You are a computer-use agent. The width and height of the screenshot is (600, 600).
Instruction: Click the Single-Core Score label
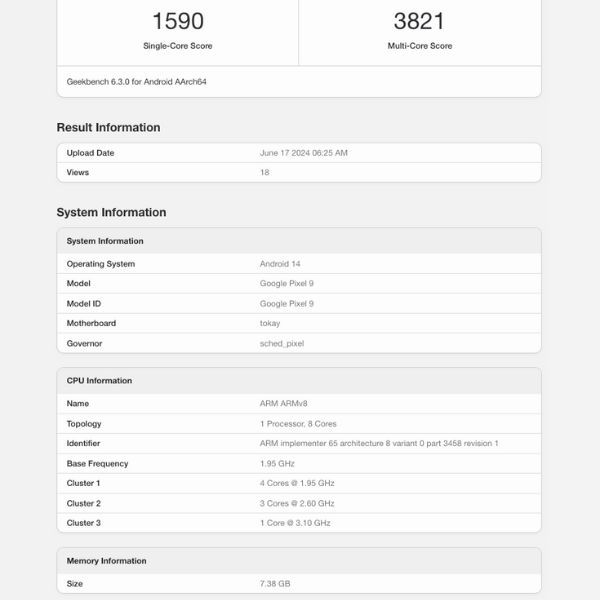[178, 46]
